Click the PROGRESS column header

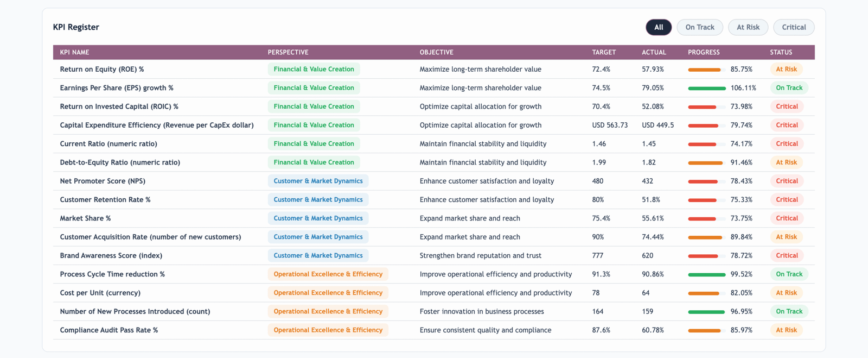click(704, 52)
